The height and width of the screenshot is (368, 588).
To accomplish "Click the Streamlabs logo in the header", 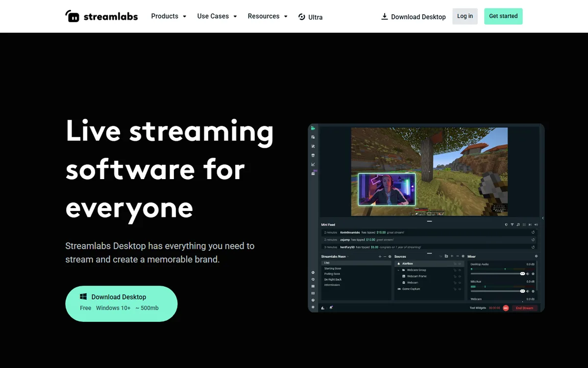I will click(x=101, y=16).
